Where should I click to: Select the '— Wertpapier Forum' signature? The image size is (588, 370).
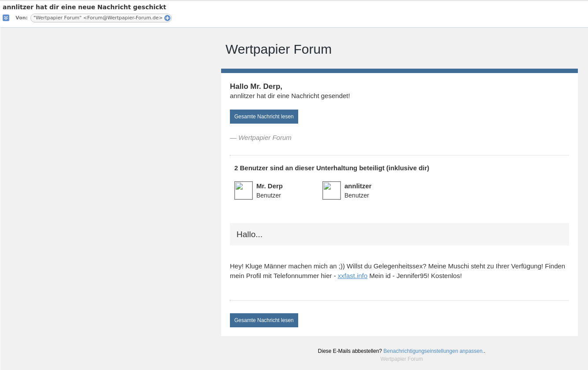(x=261, y=138)
